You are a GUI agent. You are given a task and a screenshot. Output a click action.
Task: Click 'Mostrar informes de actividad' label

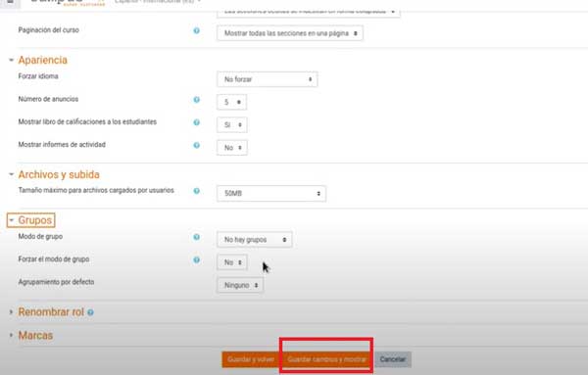click(x=62, y=145)
